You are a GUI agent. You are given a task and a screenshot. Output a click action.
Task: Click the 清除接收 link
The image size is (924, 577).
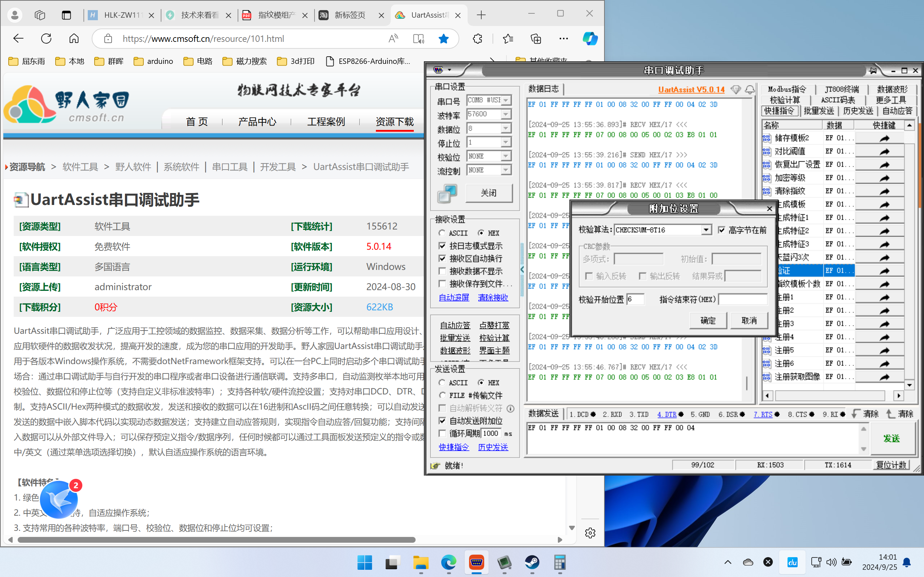[493, 297]
